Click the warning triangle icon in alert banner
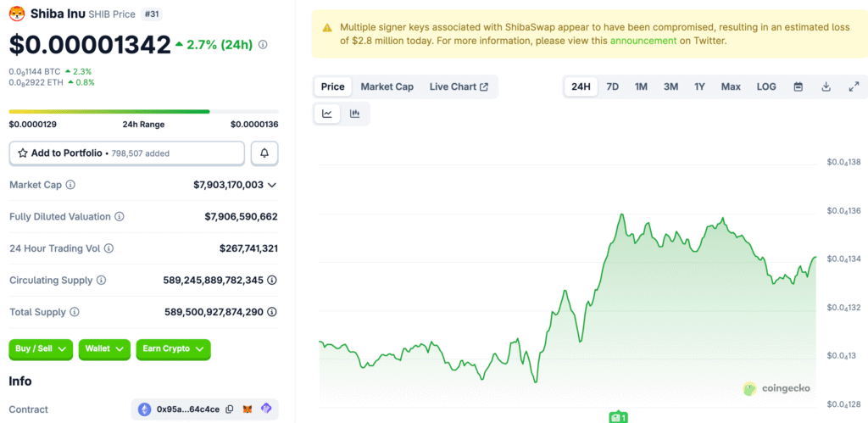This screenshot has width=868, height=423. pos(328,27)
